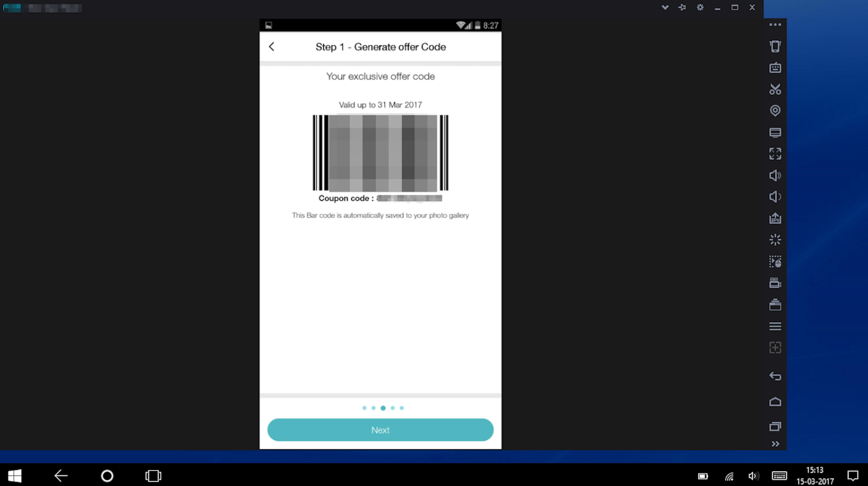
Task: Click the third pagination dot indicator
Action: click(383, 408)
